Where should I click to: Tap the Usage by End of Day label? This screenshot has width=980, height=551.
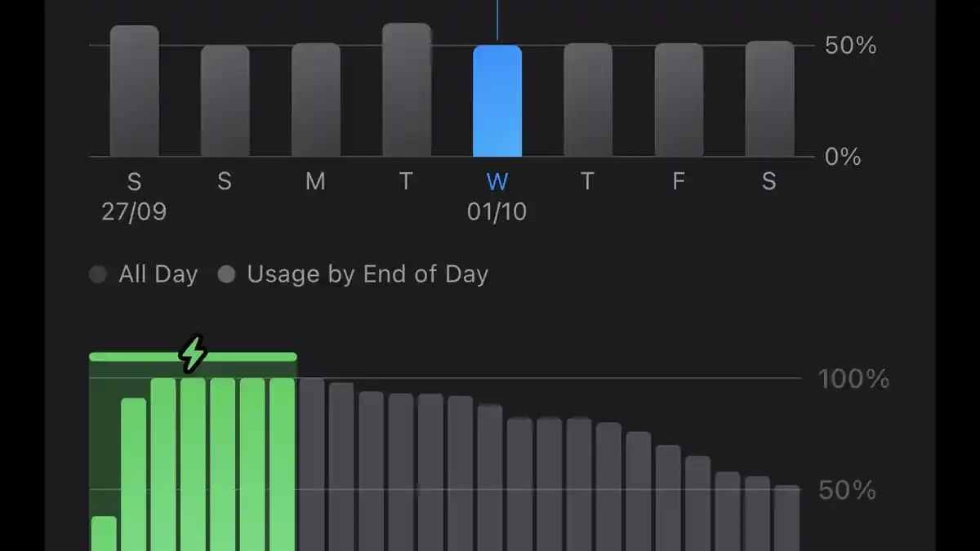(x=367, y=274)
